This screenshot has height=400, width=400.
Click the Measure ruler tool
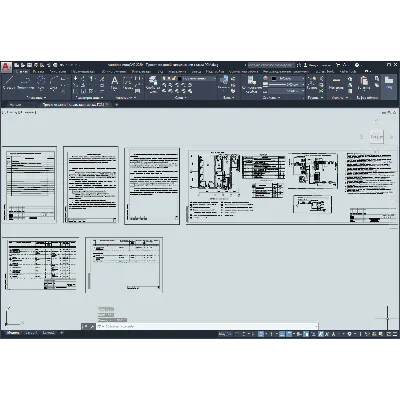point(336,83)
